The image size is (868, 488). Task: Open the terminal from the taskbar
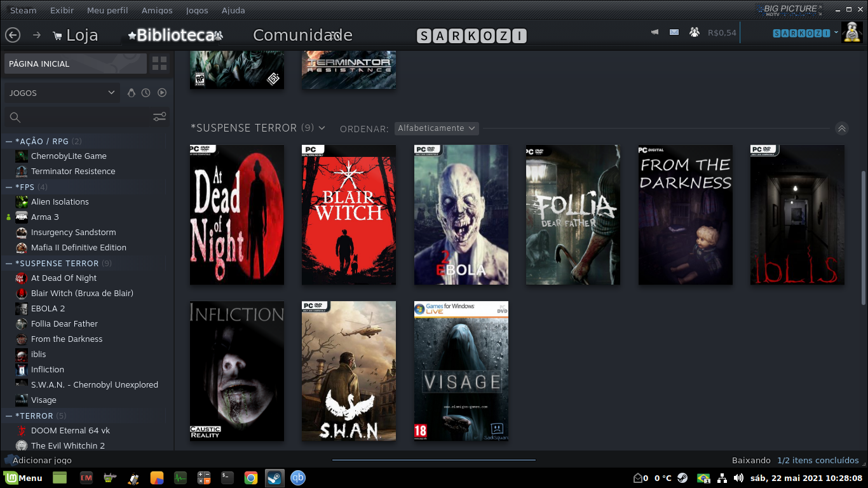[x=227, y=478]
